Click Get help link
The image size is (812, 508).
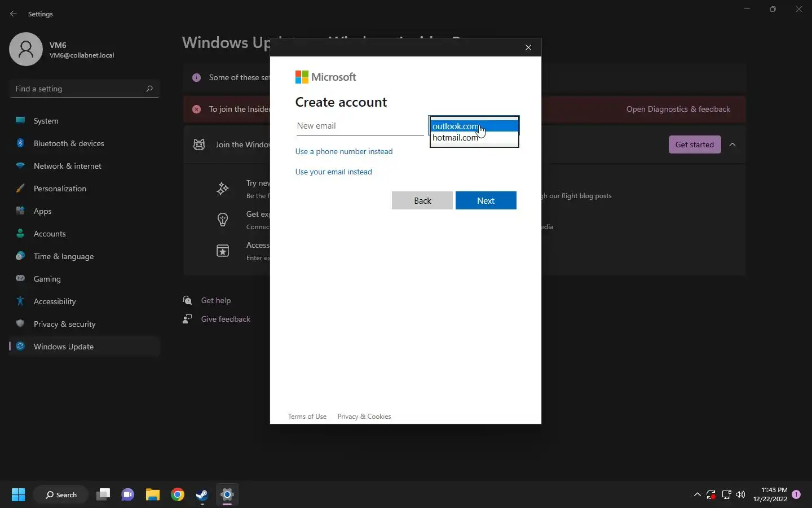pyautogui.click(x=216, y=300)
